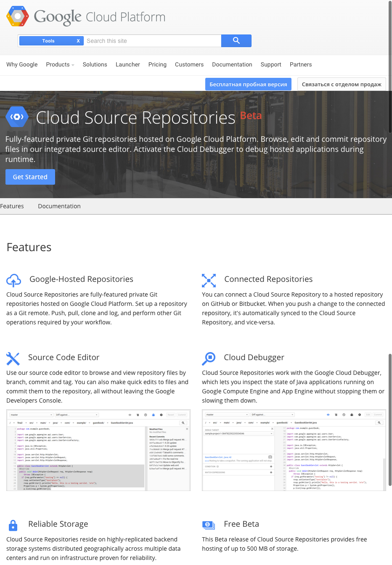Click the Google-Hosted Repositories cloud upload icon
392x565 pixels.
coord(14,280)
